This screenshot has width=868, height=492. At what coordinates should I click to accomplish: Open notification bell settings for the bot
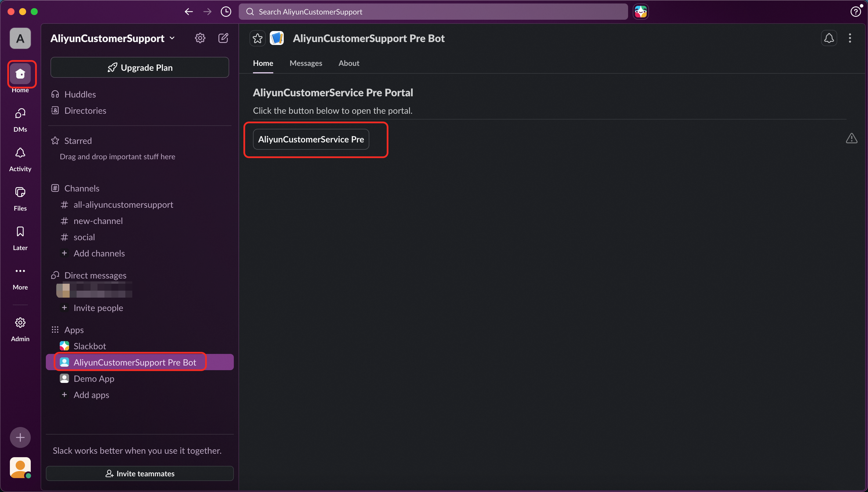(829, 38)
